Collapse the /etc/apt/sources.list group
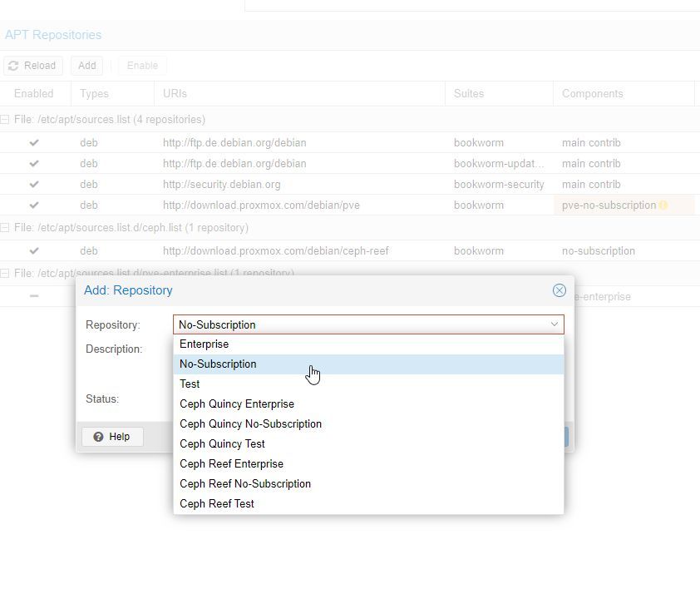This screenshot has height=594, width=700. (4, 120)
